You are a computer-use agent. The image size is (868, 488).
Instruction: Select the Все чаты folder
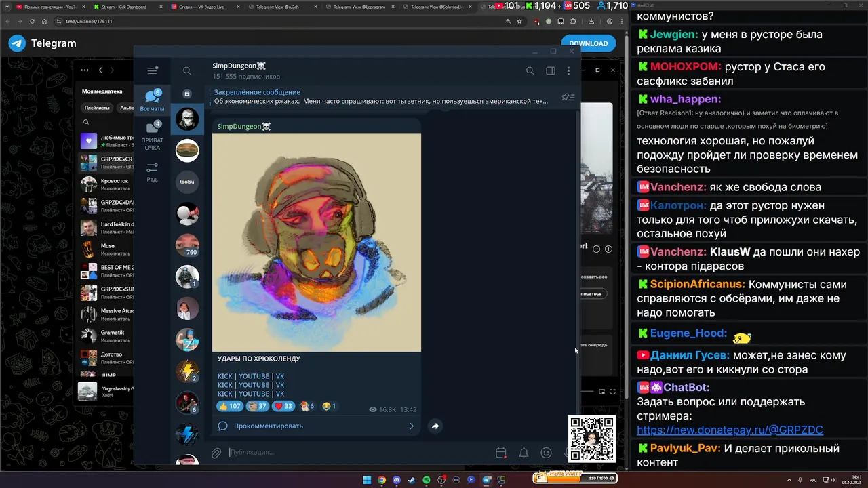tap(153, 100)
